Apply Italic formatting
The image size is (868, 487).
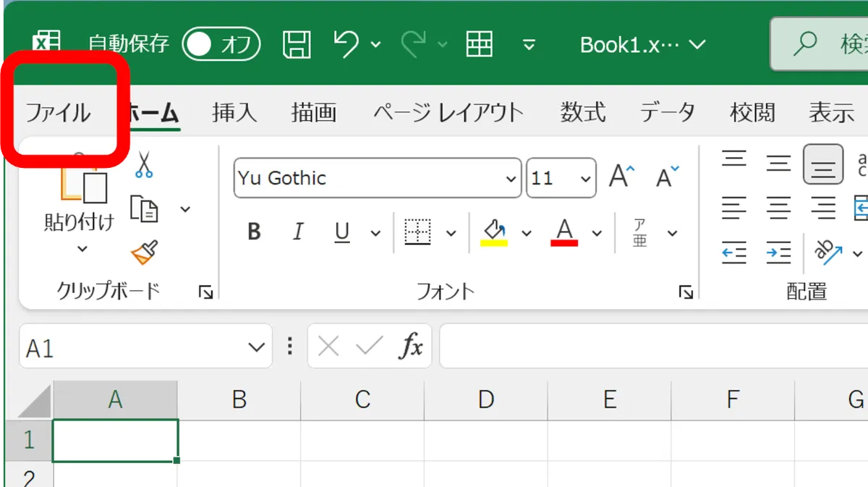click(x=297, y=232)
